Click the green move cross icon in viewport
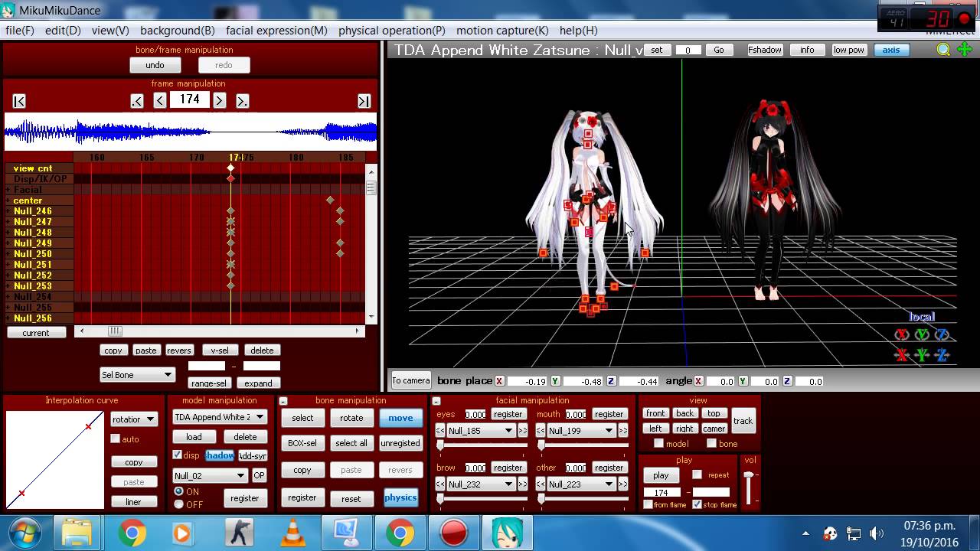The width and height of the screenshot is (980, 551). [x=964, y=50]
